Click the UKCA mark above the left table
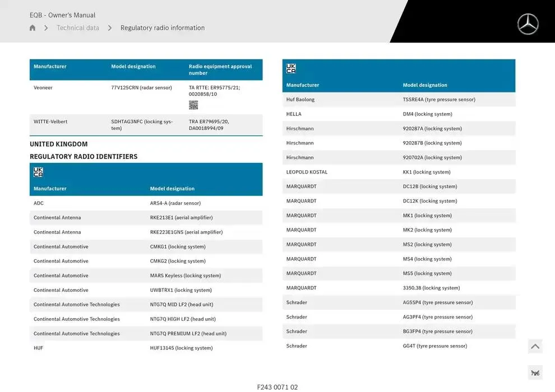Screen dimensions: 555x392 pos(38,172)
